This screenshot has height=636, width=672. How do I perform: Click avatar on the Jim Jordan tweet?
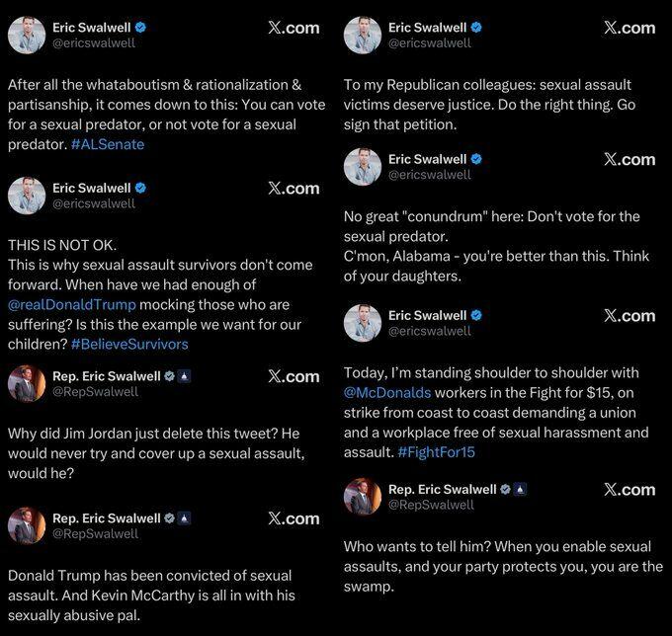click(27, 383)
